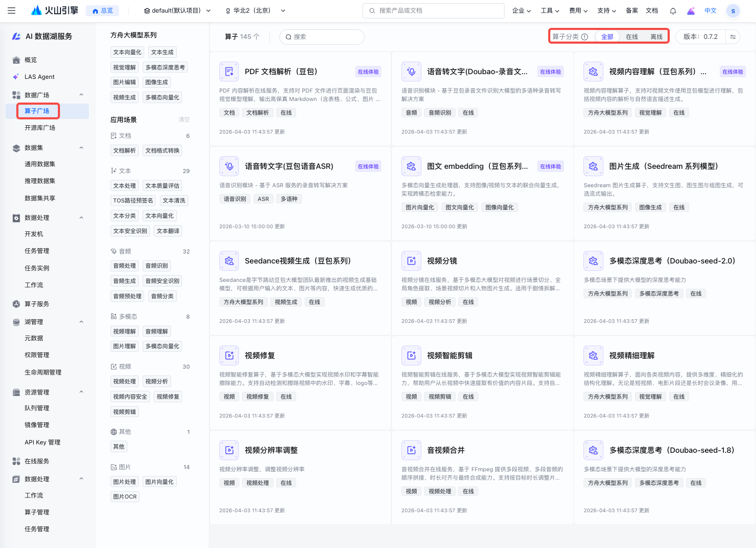The height and width of the screenshot is (548, 756).
Task: Select the 全部 operator category filter
Action: (607, 37)
